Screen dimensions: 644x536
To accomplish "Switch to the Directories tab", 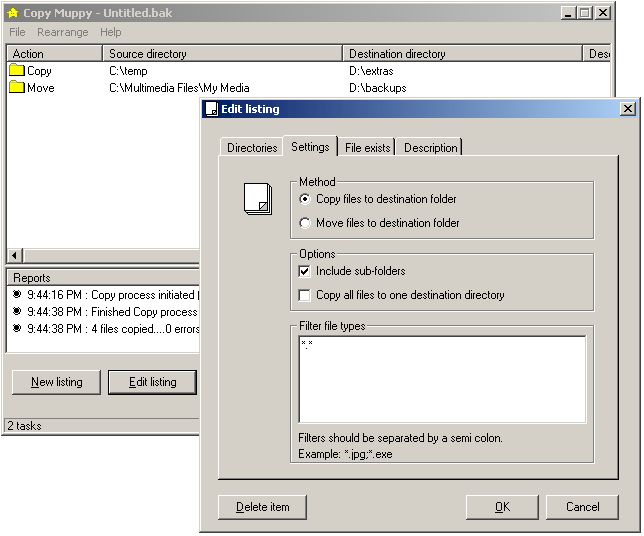I will [252, 147].
